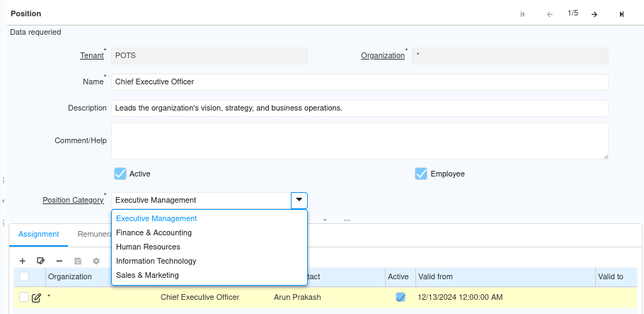
Task: Click the 12/13/2024 12:00:00 AM cell
Action: [x=461, y=297]
